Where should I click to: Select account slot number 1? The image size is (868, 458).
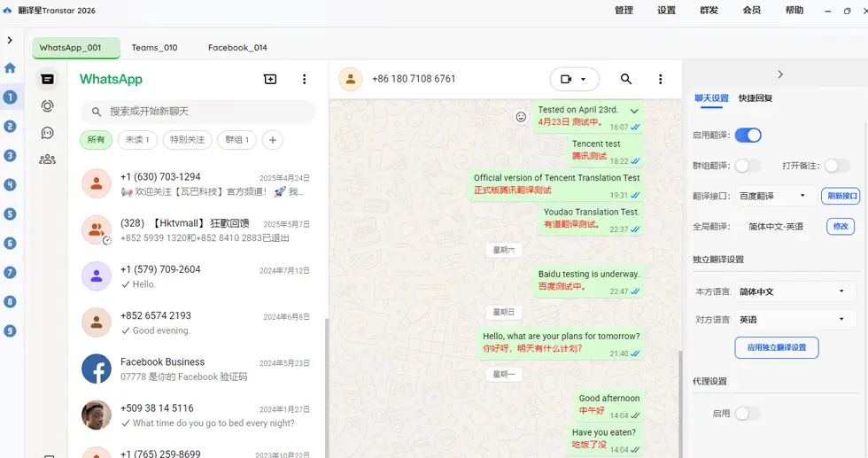tap(10, 97)
